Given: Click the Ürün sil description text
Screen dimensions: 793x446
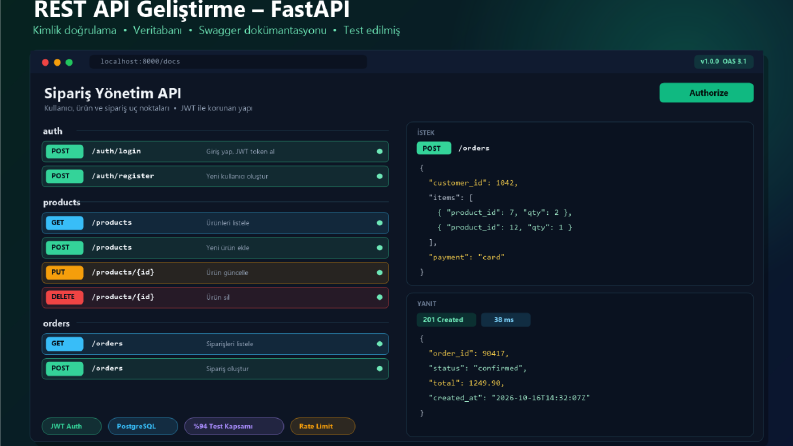Looking at the screenshot, I should point(217,297).
